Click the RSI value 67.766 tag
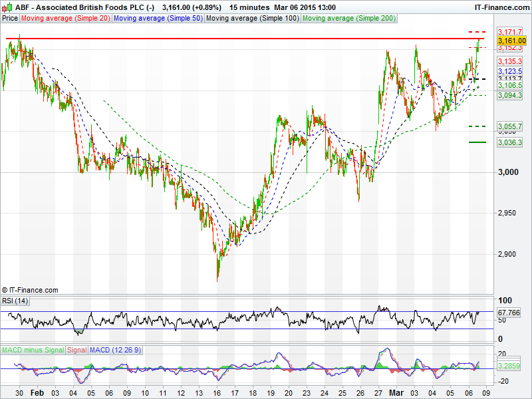Screen dimensions: 532x399 pos(509,312)
